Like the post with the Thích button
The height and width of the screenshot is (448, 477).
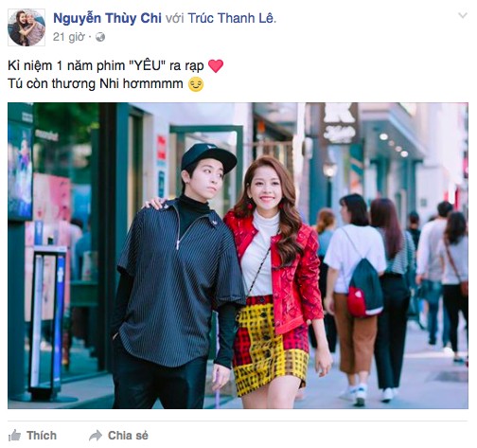click(32, 436)
